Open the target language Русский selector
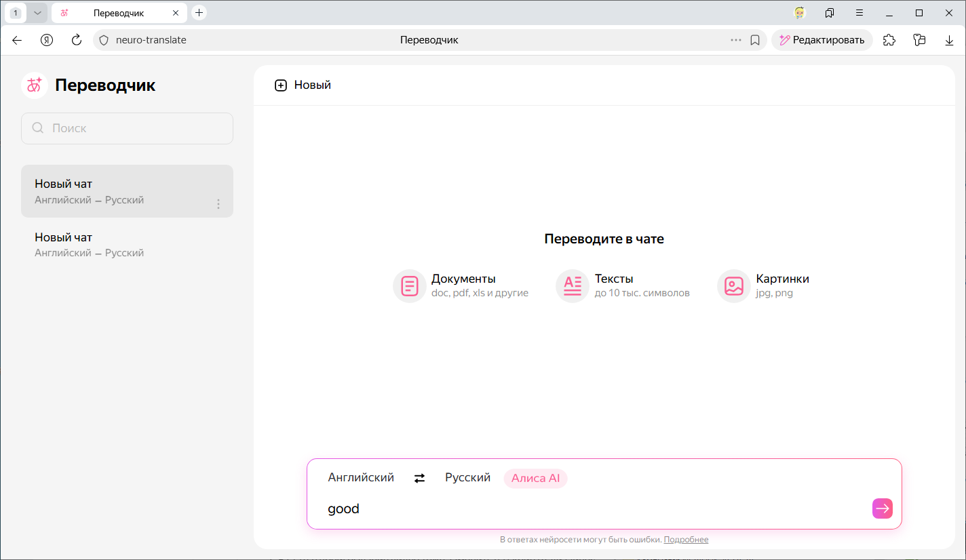 click(x=467, y=478)
